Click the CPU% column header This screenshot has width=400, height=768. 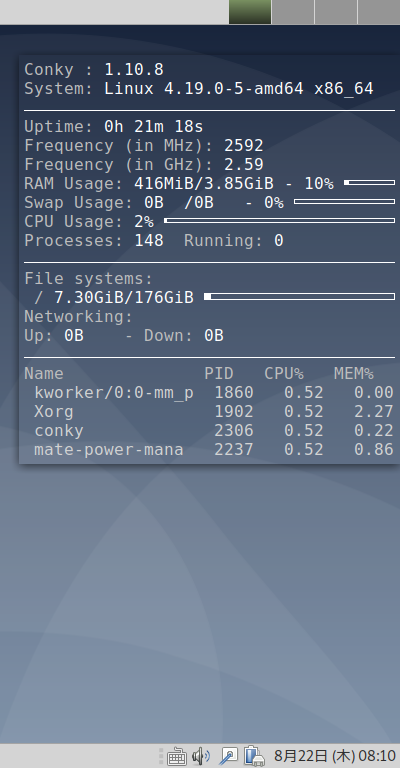(284, 374)
